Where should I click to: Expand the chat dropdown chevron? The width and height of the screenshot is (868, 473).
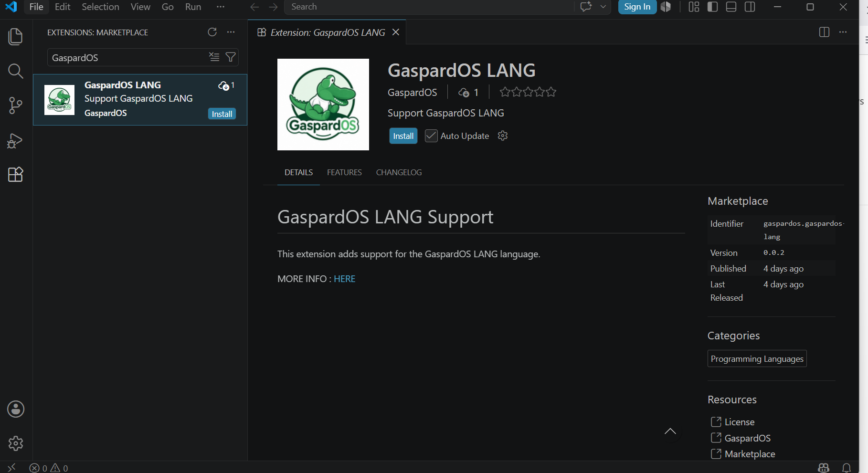pyautogui.click(x=603, y=7)
